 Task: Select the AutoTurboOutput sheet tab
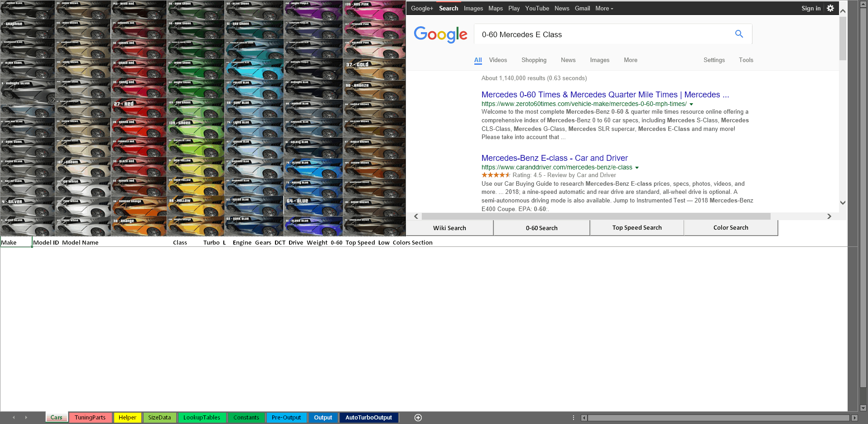[x=369, y=418]
